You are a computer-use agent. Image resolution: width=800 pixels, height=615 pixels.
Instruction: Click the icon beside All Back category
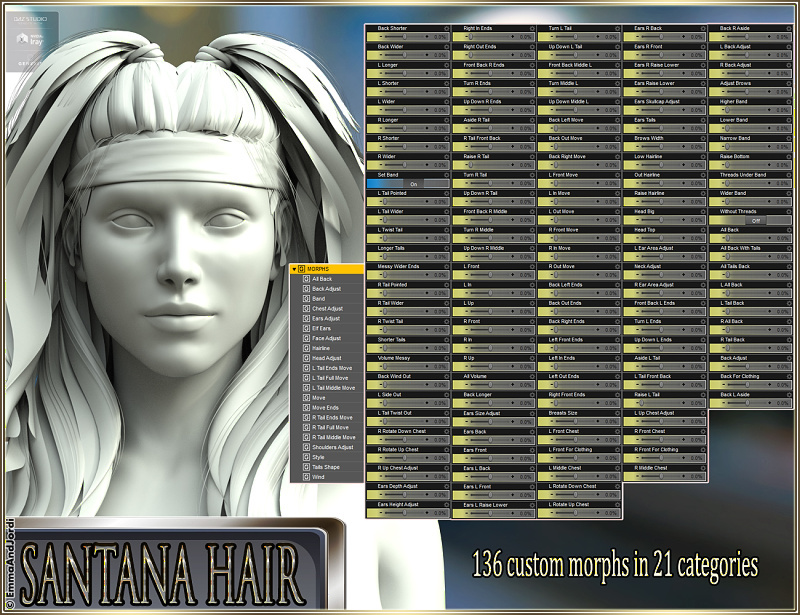pos(306,279)
